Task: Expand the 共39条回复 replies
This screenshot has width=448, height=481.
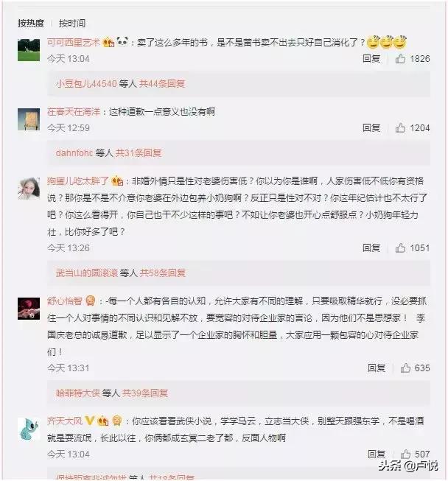Action: coord(145,393)
